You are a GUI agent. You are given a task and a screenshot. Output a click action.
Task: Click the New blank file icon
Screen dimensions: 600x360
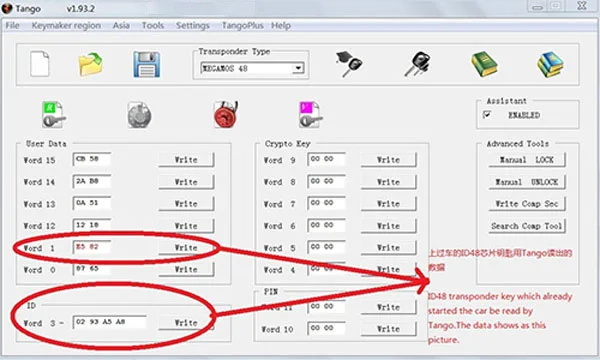[x=40, y=64]
